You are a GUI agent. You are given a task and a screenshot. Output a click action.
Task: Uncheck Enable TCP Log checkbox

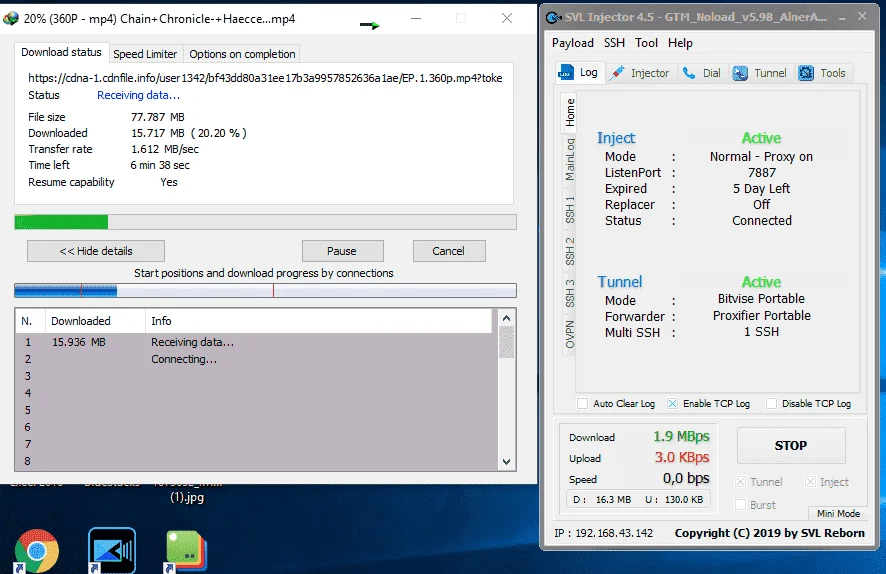(x=672, y=403)
